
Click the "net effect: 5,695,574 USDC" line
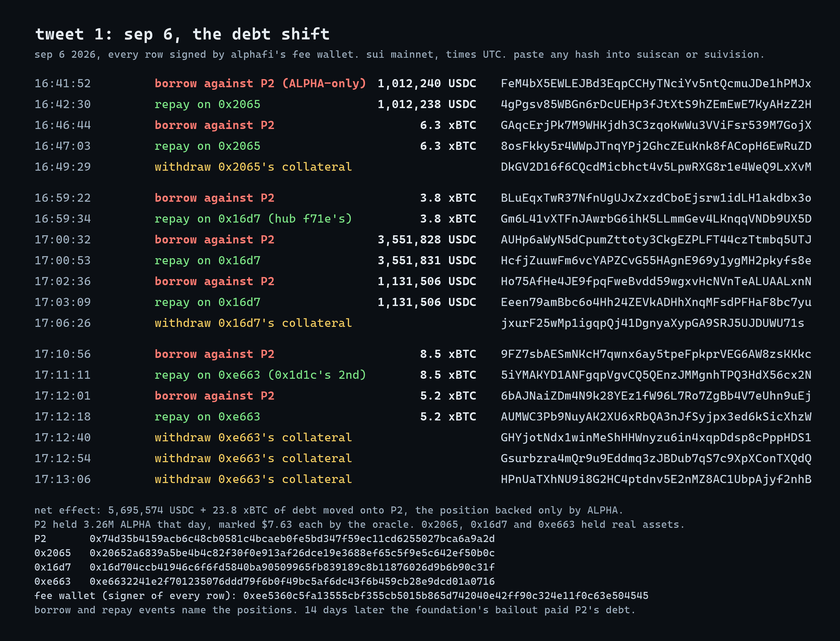pyautogui.click(x=329, y=511)
